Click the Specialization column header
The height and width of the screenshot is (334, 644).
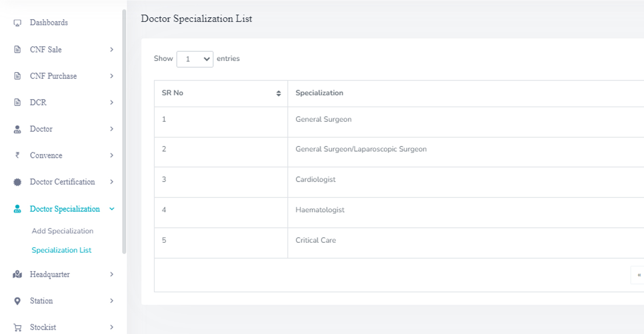coord(319,93)
